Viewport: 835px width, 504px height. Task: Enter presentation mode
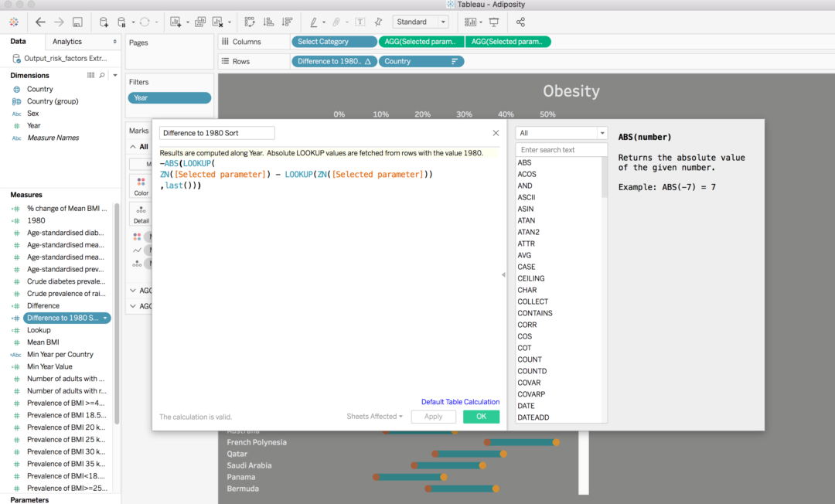493,22
